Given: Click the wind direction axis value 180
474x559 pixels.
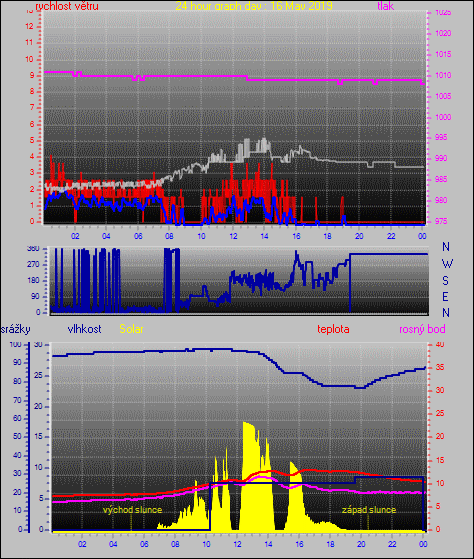Looking at the screenshot, I should (33, 281).
